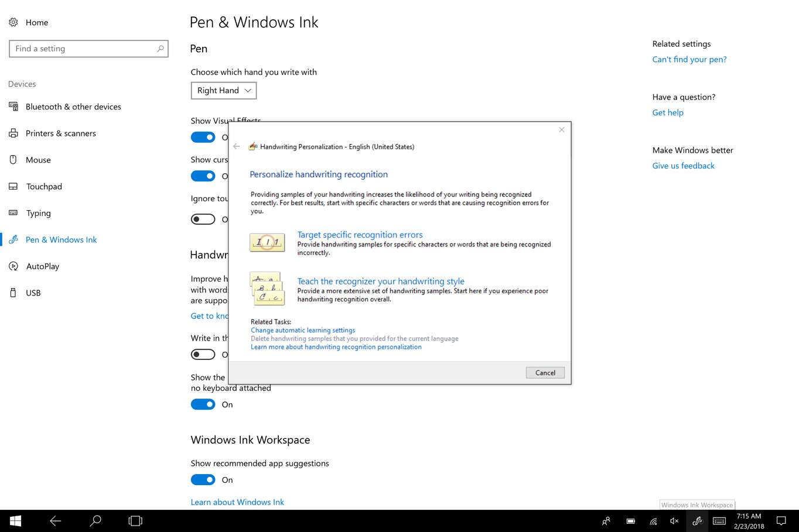This screenshot has width=799, height=532.
Task: Click the muted volume tray icon
Action: 674,521
